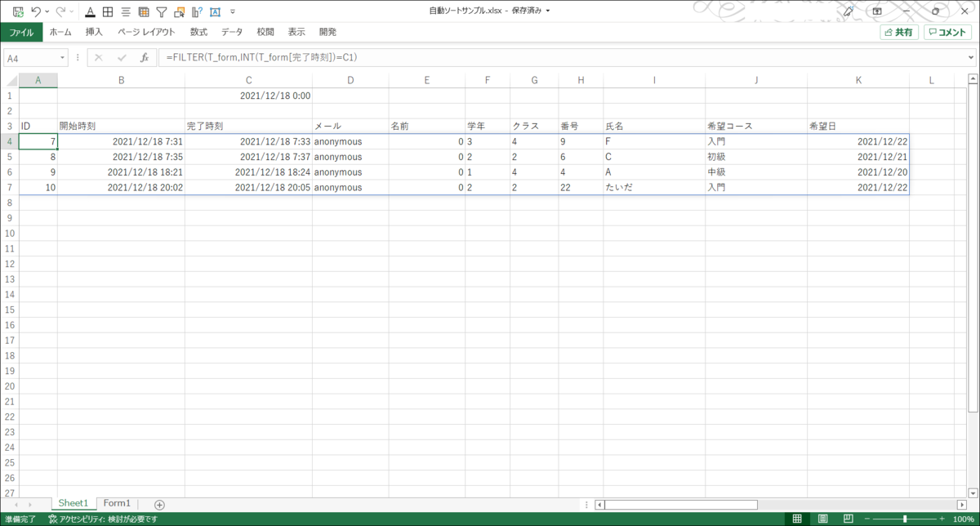Click the borders grid icon in Quick Access Toolbar
Image resolution: width=980 pixels, height=526 pixels.
(x=107, y=11)
